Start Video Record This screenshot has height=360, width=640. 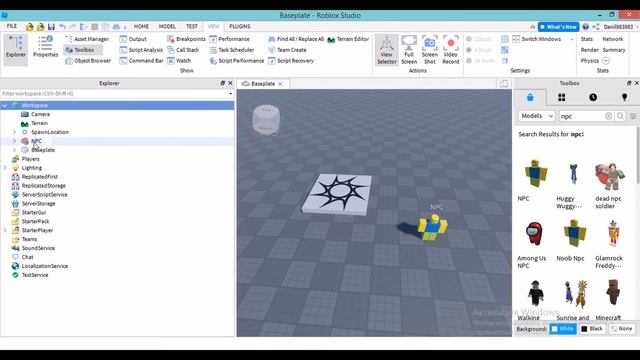coord(451,50)
